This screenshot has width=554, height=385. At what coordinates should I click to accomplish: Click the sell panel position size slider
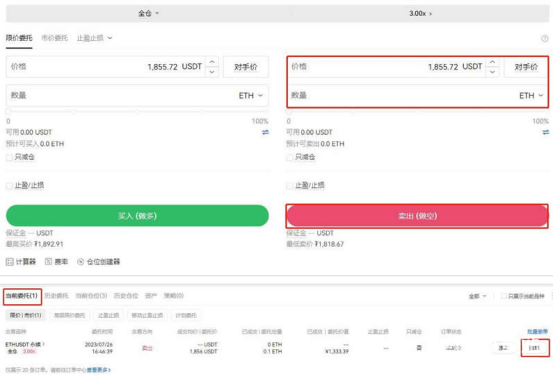[418, 111]
